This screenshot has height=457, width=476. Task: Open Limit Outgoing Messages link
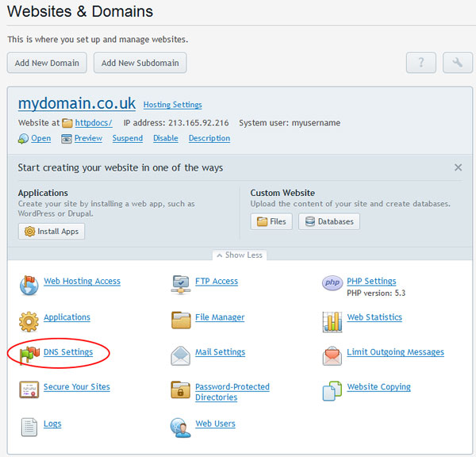click(396, 352)
